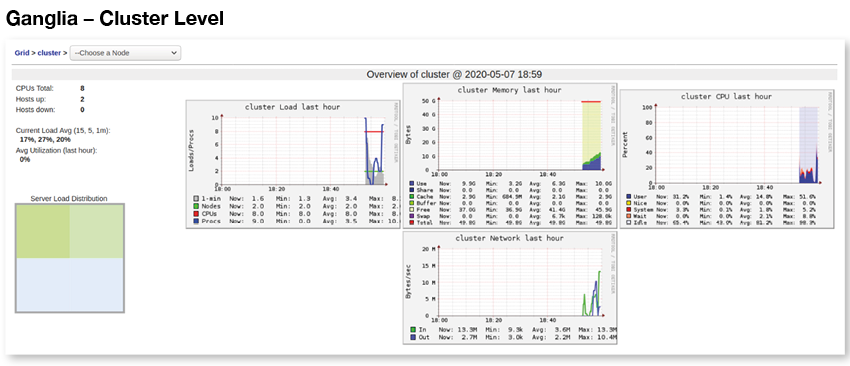Click the System CPU legend swatch
Screen dimensions: 850x366
click(x=629, y=209)
